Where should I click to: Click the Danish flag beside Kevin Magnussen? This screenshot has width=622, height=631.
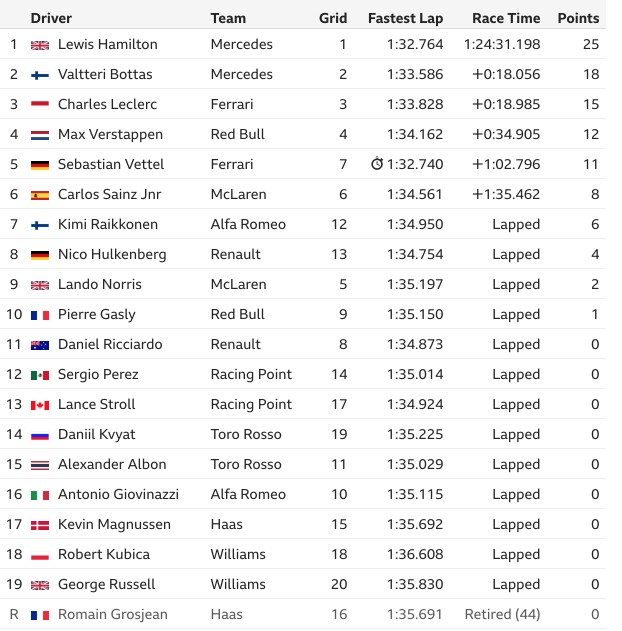point(40,525)
